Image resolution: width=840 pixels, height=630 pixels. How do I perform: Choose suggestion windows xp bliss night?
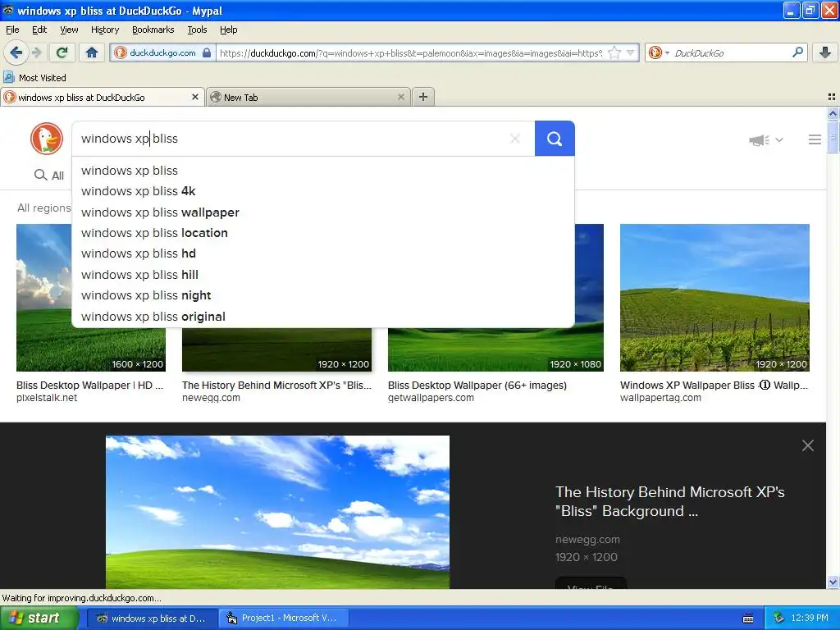(x=323, y=295)
